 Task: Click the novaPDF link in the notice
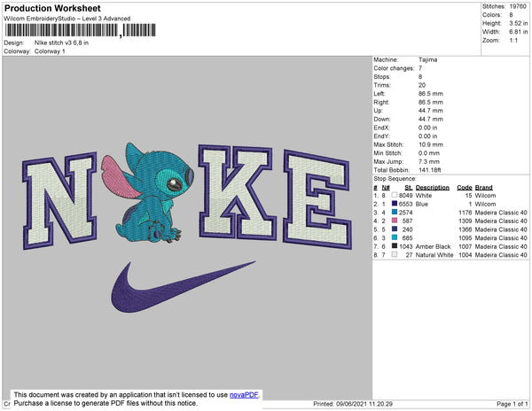pyautogui.click(x=244, y=395)
